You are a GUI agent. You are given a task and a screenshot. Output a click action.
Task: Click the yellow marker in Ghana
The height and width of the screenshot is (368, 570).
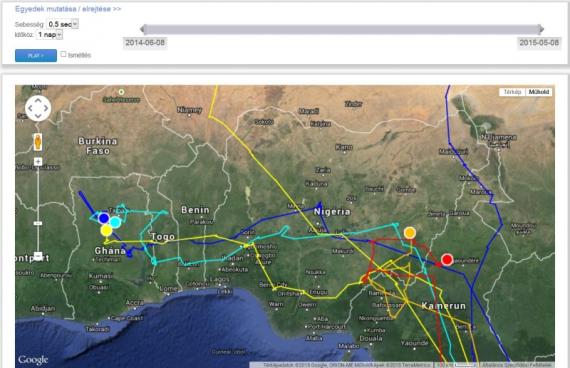[107, 230]
